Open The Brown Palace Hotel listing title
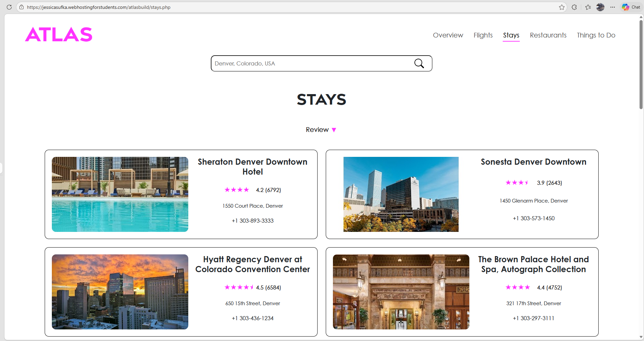The width and height of the screenshot is (644, 341). tap(533, 264)
